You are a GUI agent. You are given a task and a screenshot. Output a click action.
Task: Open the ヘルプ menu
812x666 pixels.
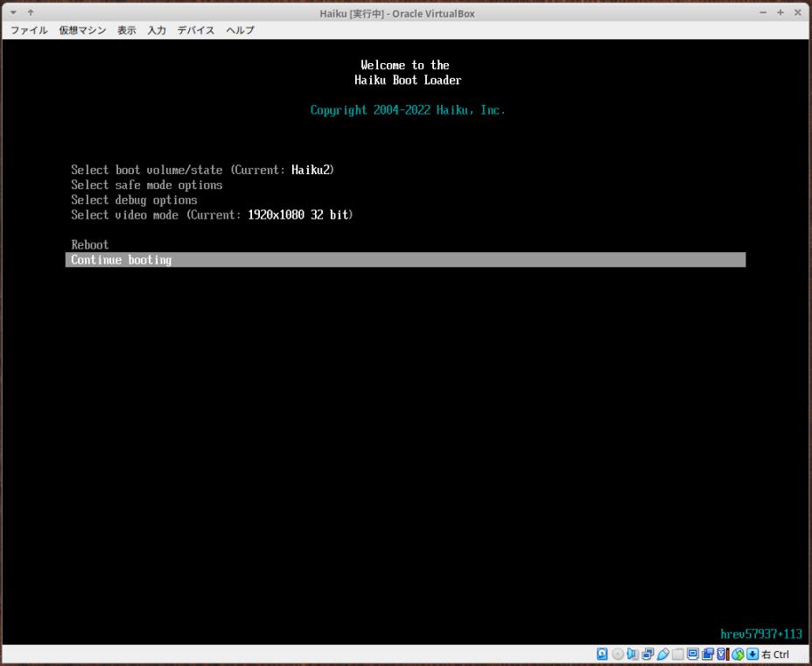click(240, 30)
